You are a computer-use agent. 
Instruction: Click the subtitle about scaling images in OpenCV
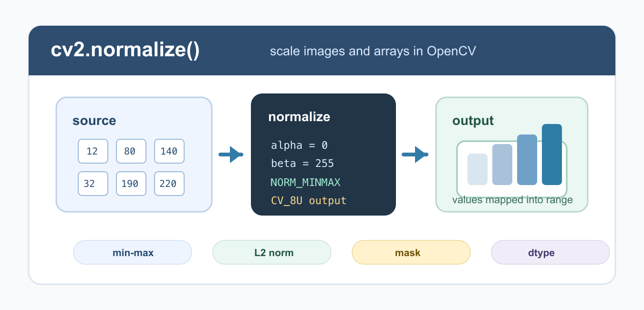point(373,51)
